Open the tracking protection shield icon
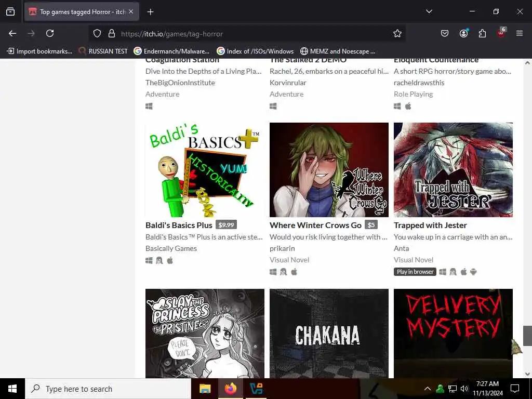 tap(97, 34)
